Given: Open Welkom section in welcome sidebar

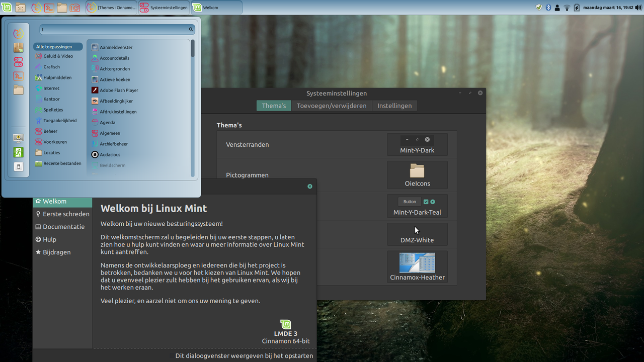Looking at the screenshot, I should (x=62, y=201).
